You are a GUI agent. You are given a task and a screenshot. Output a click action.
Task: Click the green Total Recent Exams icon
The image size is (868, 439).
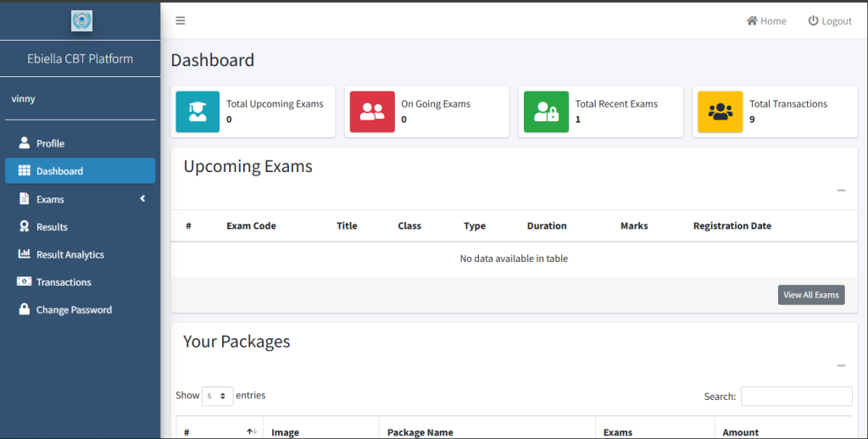pos(546,112)
